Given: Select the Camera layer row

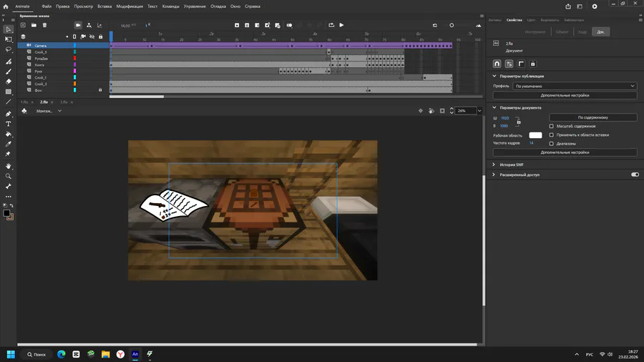Looking at the screenshot, I should 63,46.
